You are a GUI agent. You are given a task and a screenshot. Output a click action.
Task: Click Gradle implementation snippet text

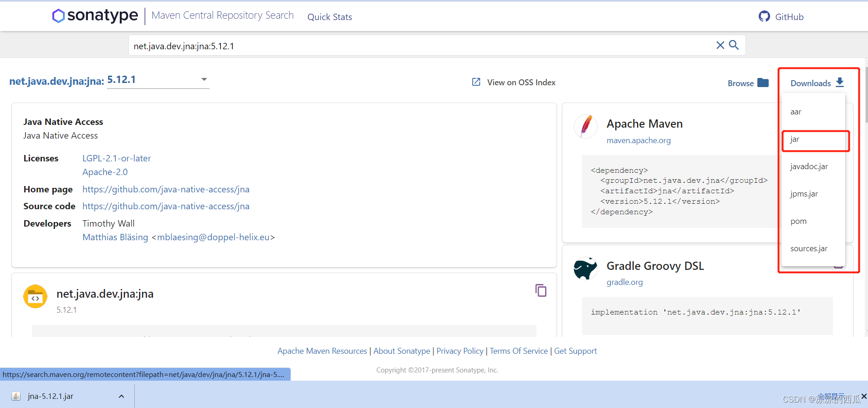click(x=695, y=312)
